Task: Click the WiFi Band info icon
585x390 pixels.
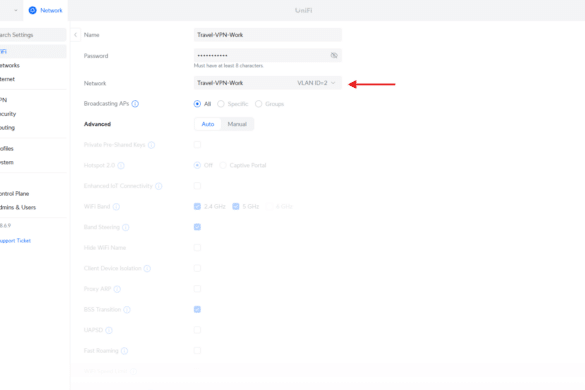Action: click(x=116, y=206)
